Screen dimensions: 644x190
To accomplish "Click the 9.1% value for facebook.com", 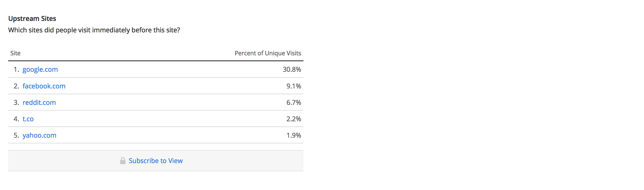I will tap(294, 86).
